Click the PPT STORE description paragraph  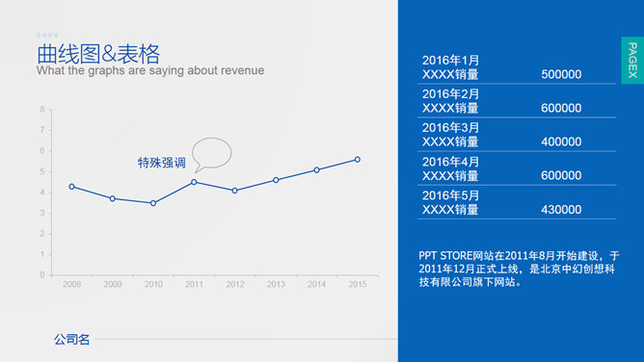[x=519, y=269]
